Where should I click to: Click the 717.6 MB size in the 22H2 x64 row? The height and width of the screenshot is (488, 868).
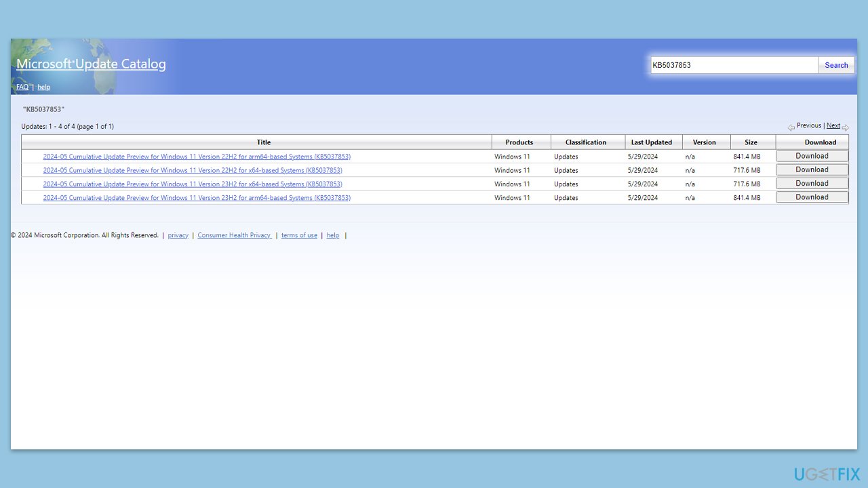pos(747,170)
